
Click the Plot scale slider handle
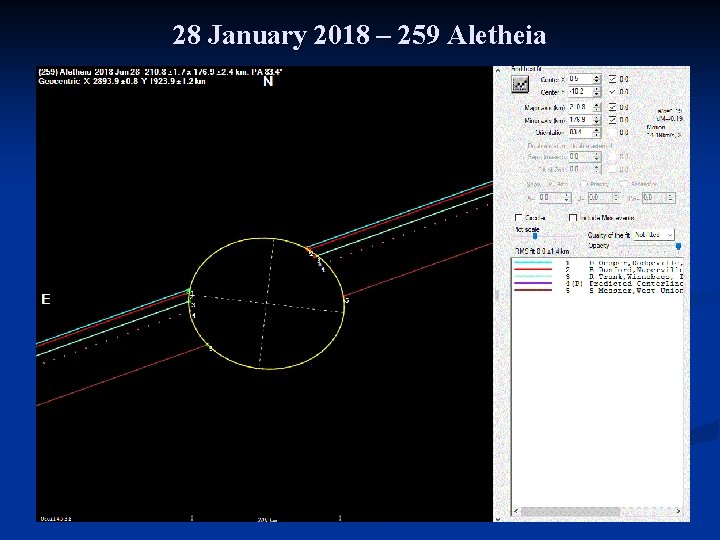(x=535, y=236)
